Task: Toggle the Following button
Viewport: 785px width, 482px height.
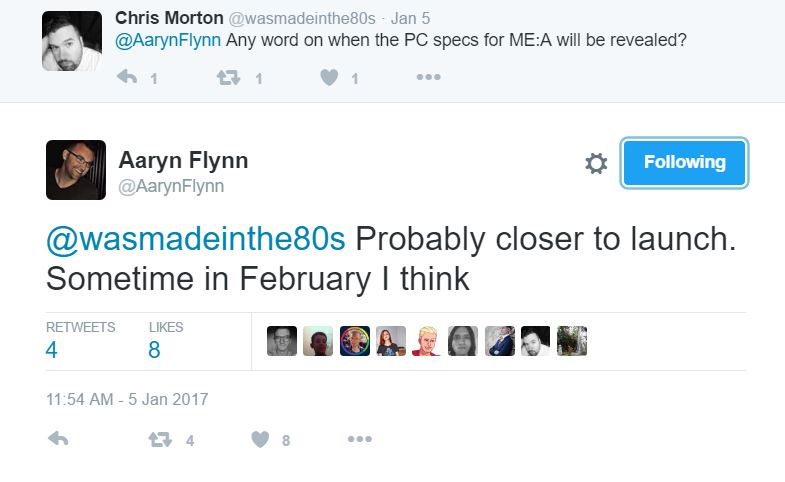Action: pos(684,162)
